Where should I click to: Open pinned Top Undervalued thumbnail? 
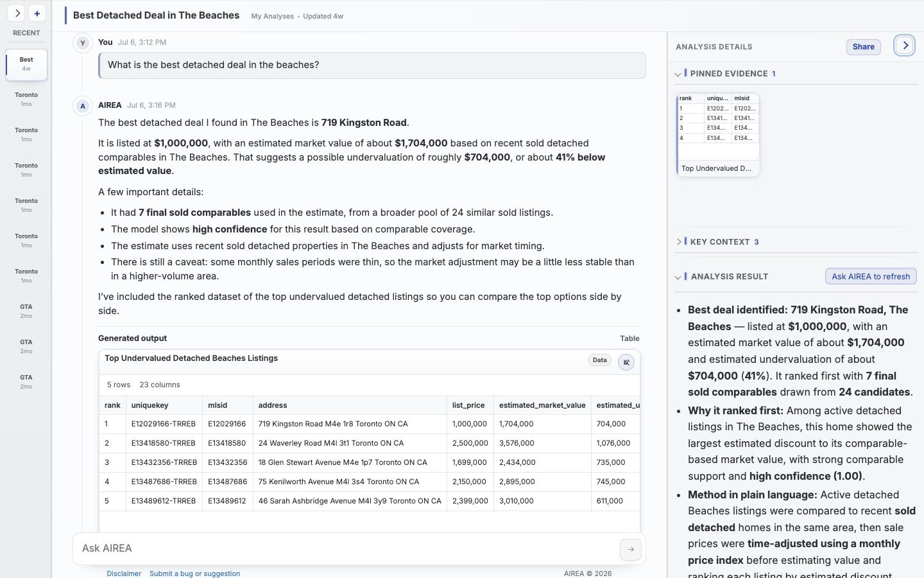[718, 135]
